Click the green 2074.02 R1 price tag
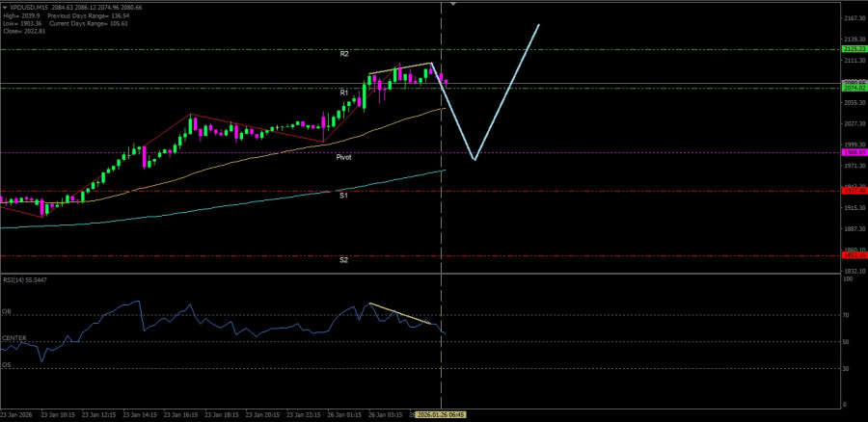Image resolution: width=868 pixels, height=422 pixels. [x=853, y=89]
